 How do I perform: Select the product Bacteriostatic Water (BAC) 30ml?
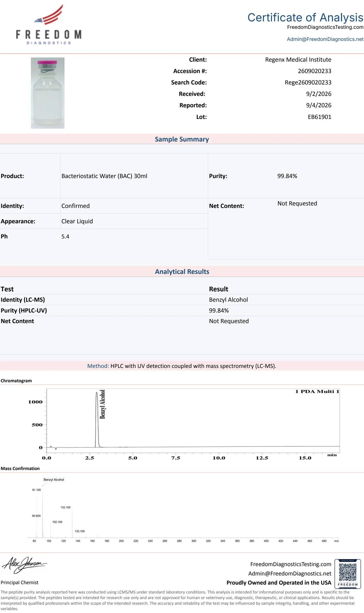[104, 176]
